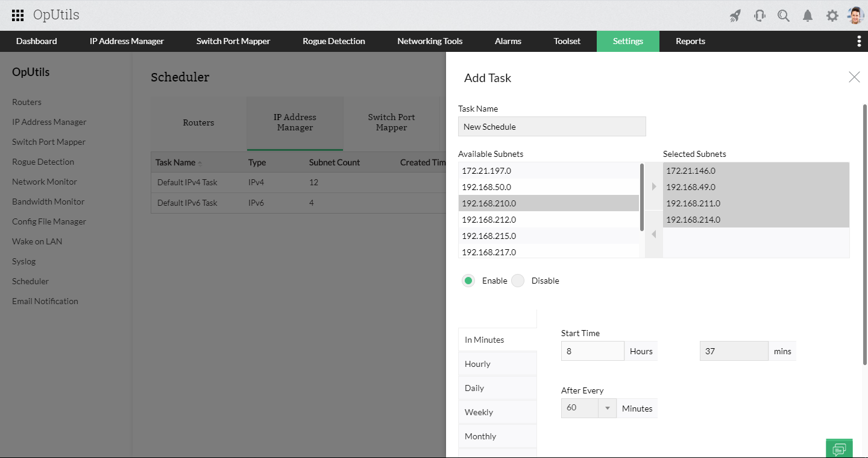Select the Hourly schedule tab
Image resolution: width=868 pixels, height=458 pixels.
coord(497,364)
